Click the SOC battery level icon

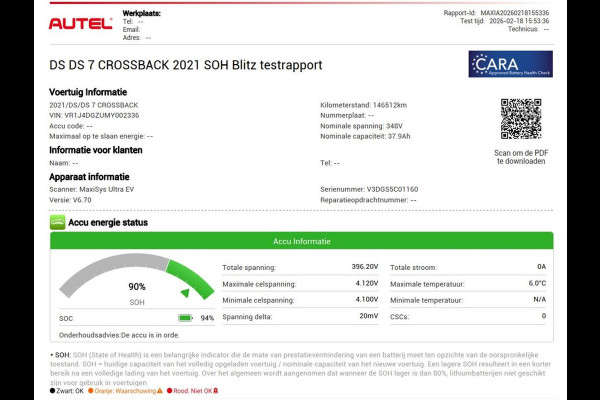pos(186,318)
